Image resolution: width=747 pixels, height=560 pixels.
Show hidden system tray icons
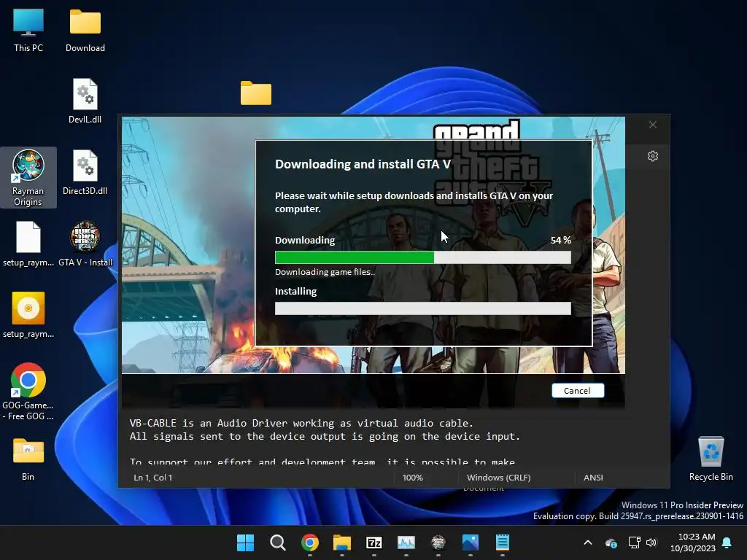click(588, 542)
